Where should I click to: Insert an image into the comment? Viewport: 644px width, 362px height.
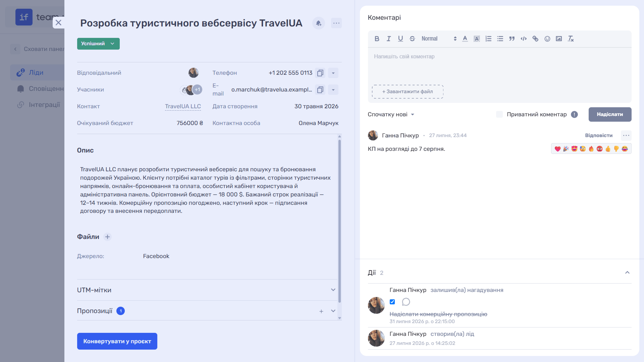(x=559, y=39)
